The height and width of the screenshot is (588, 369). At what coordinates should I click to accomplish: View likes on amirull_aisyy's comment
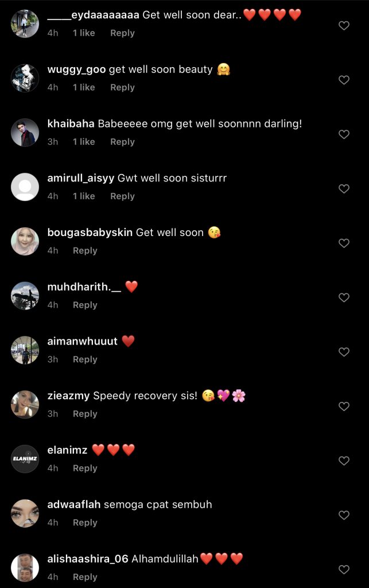click(84, 196)
